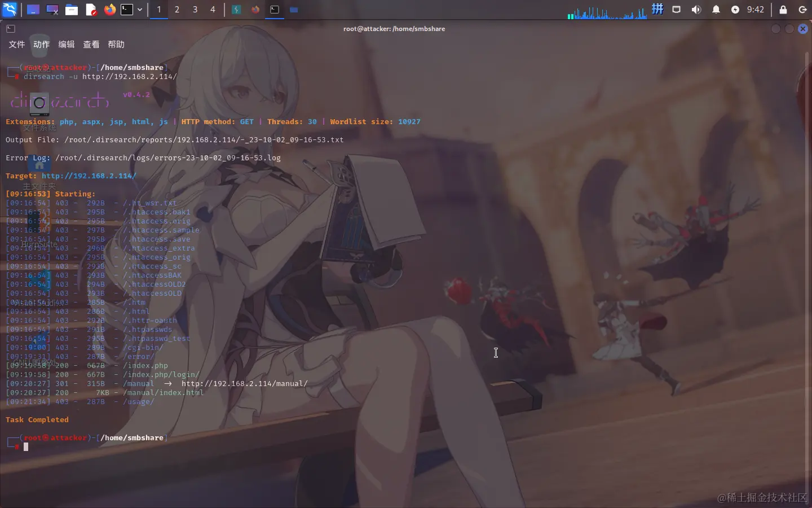Open the terminal window menu icon

pyautogui.click(x=11, y=29)
